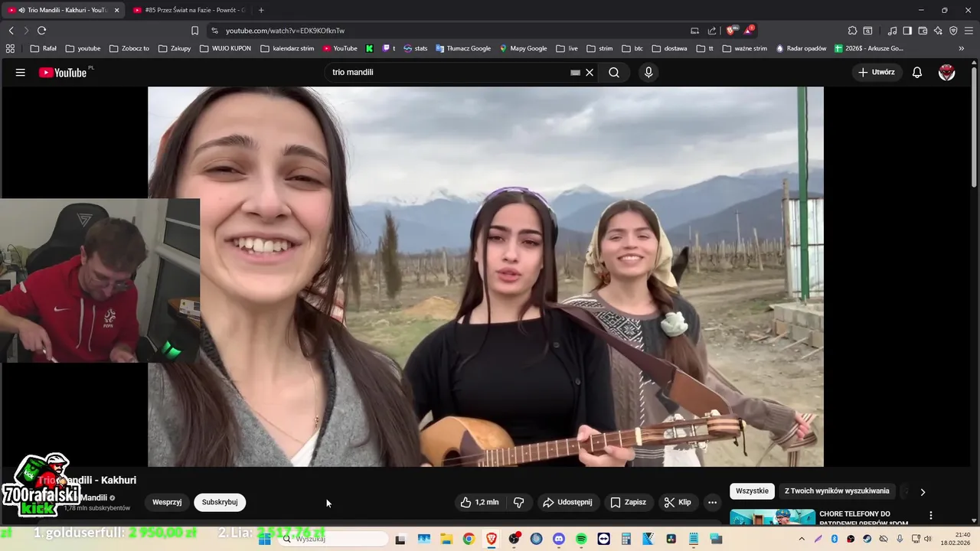Click the Klip scissors button

click(x=678, y=503)
